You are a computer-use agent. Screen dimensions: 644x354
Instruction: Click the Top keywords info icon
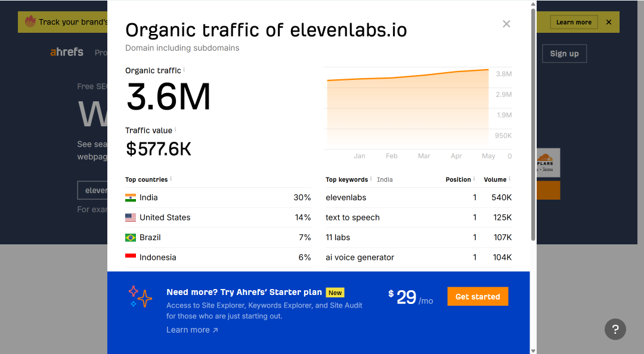pos(371,179)
